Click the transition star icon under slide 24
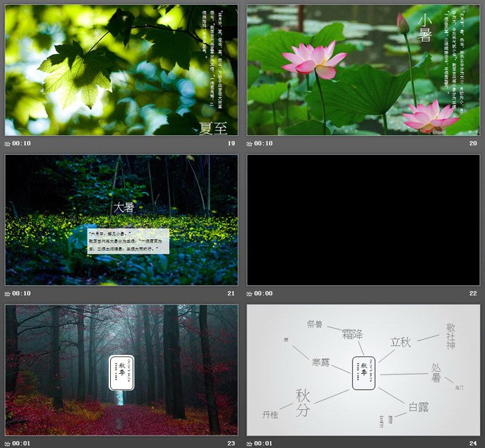 [x=250, y=443]
